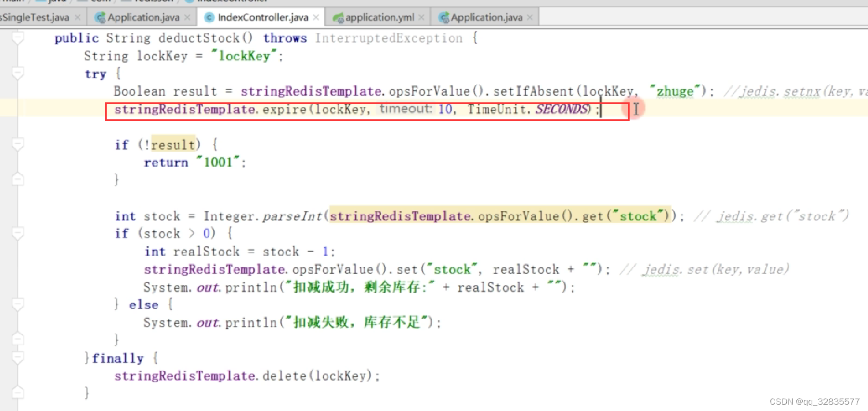868x411 pixels.
Task: Click the throws keyword
Action: coord(285,38)
